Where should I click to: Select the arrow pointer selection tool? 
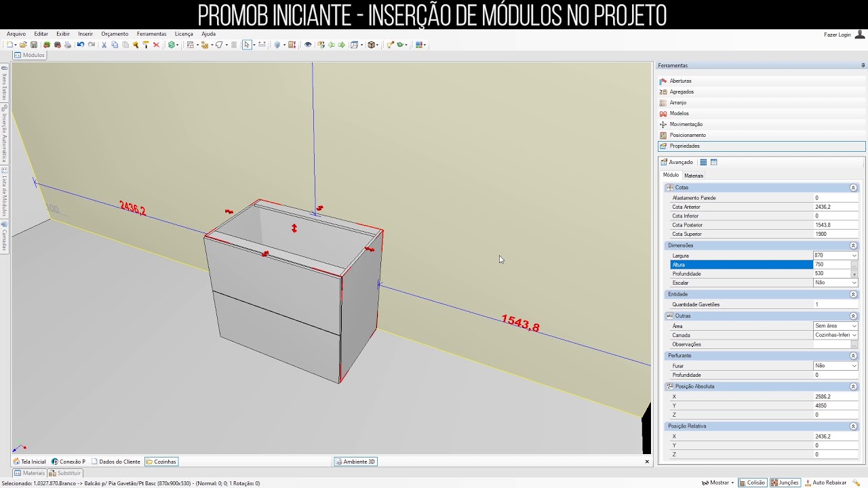[x=247, y=45]
